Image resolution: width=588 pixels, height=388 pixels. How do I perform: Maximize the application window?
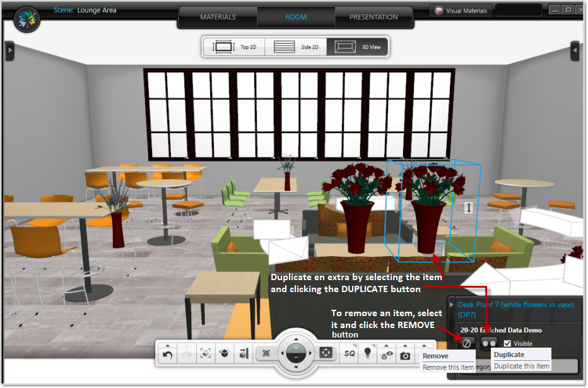coord(568,10)
